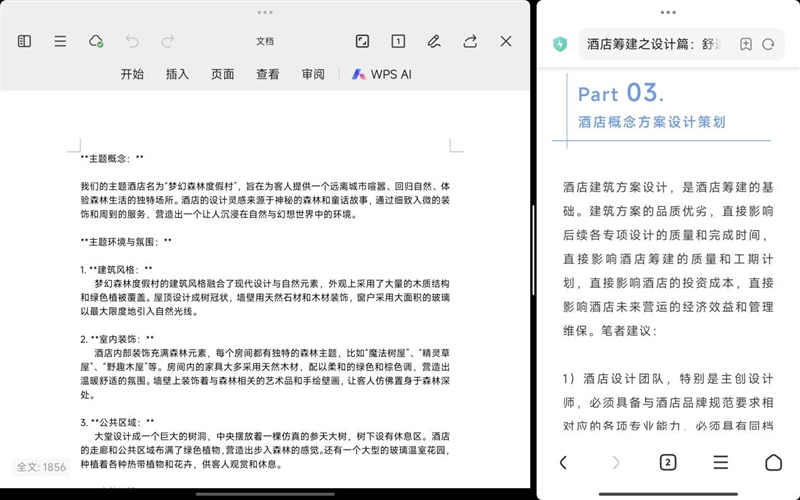Tap the 全文: 1856 word count
Viewport: 800px width, 500px height.
41,467
